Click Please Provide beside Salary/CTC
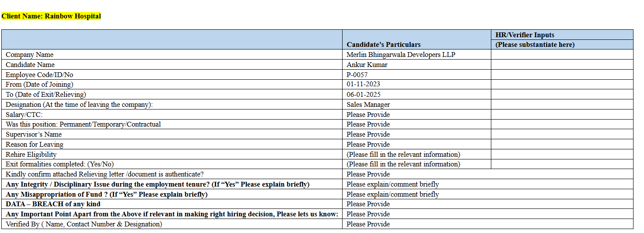The image size is (644, 233). tap(368, 115)
